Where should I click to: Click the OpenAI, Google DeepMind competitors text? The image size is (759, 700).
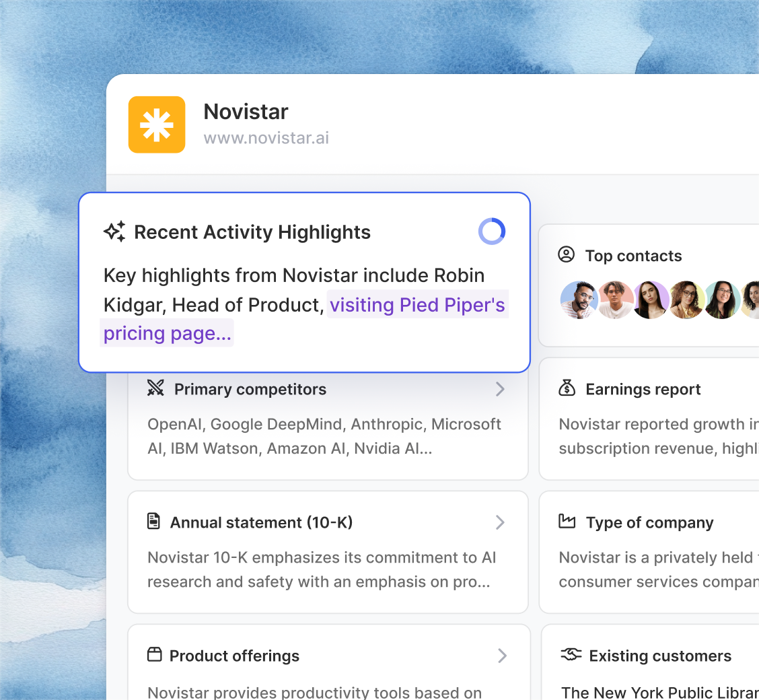324,436
